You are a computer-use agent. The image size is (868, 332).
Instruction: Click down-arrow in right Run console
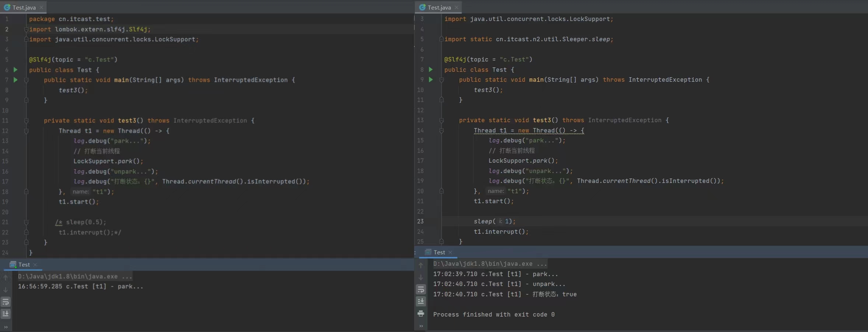click(x=421, y=277)
